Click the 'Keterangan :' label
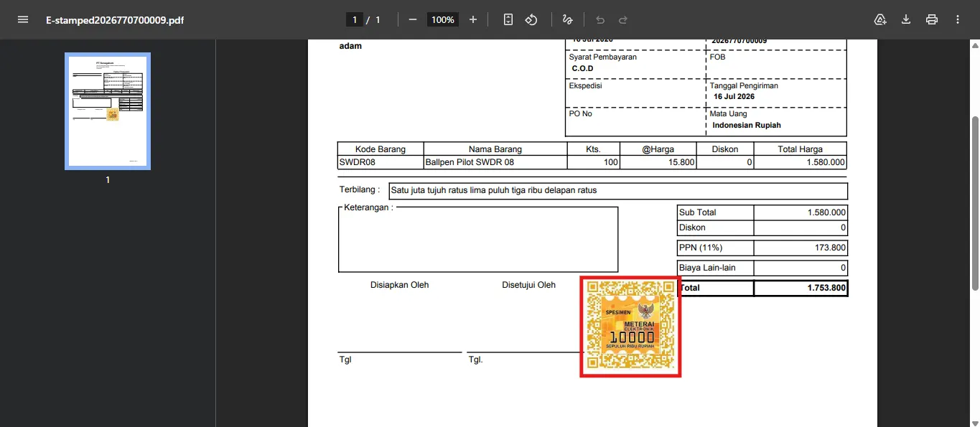980x427 pixels. (x=369, y=207)
